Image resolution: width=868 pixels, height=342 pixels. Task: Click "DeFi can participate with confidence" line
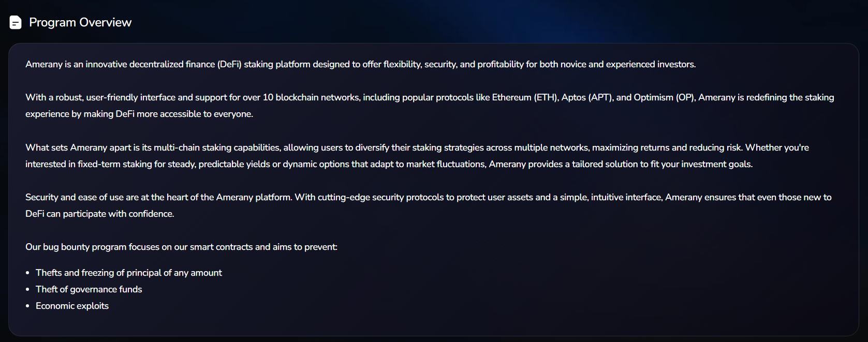tap(99, 214)
